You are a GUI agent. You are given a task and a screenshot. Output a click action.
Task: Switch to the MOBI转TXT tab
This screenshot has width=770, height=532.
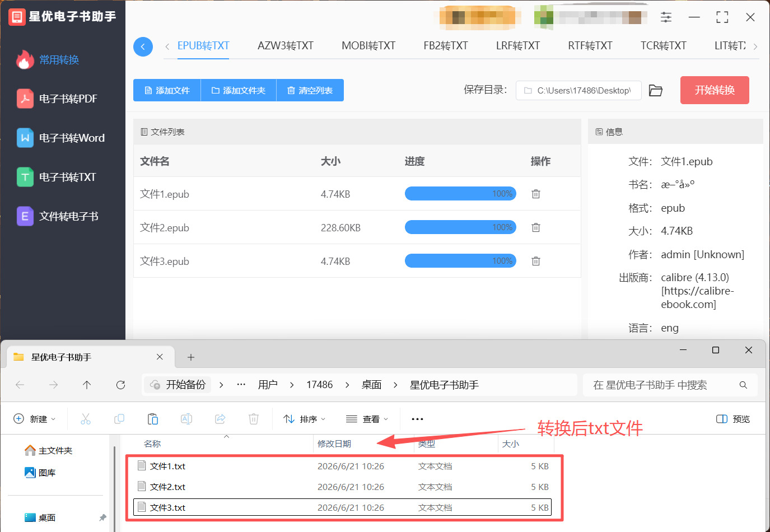coord(368,46)
